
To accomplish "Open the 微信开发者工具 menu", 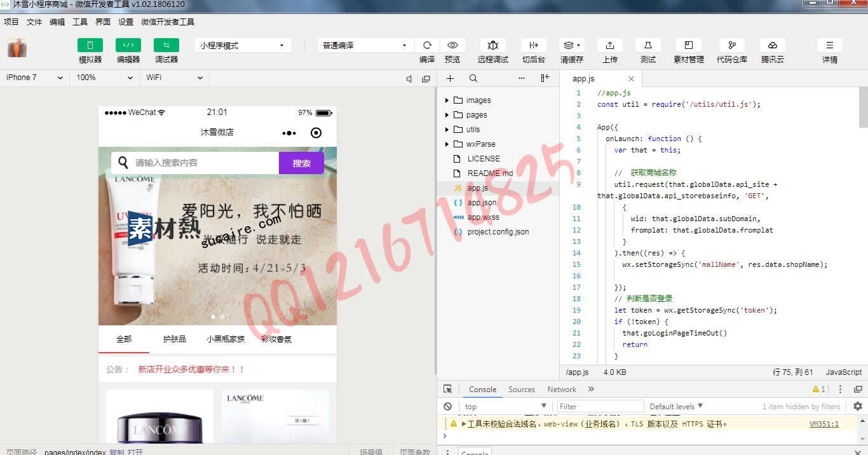I will (168, 22).
